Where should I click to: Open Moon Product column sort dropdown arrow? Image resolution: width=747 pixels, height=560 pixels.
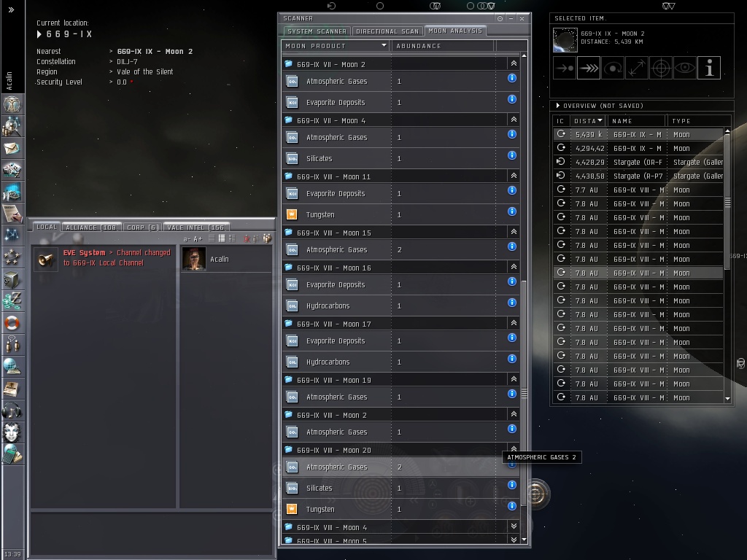(x=384, y=46)
